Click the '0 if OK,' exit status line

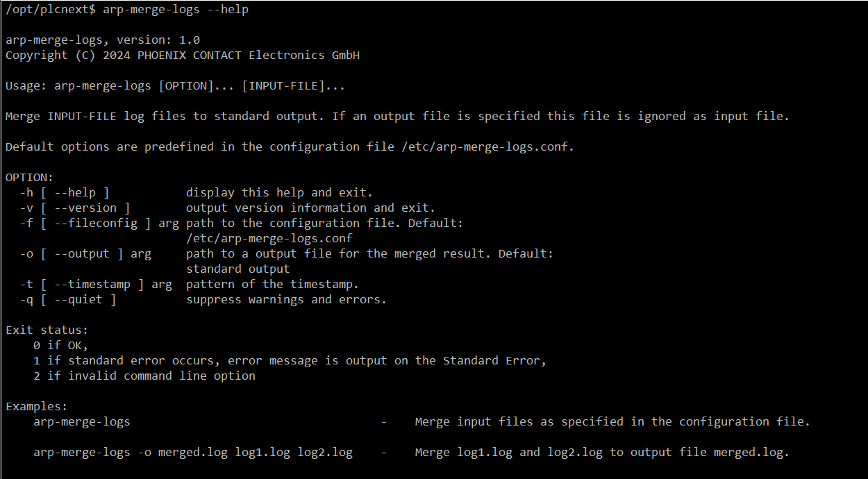tap(61, 345)
